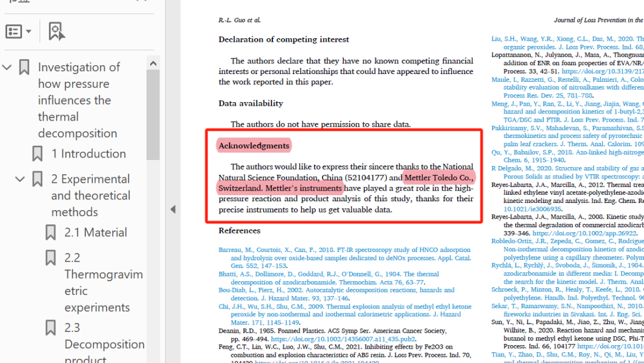Click bookmark icon beside 2.2 Thermogravimetric
The width and height of the screenshot is (644, 363).
51,258
